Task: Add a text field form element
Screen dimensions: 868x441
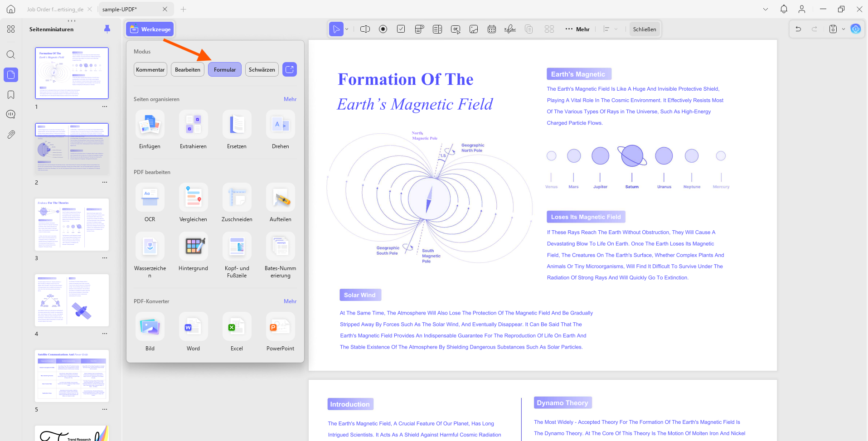Action: pos(365,29)
